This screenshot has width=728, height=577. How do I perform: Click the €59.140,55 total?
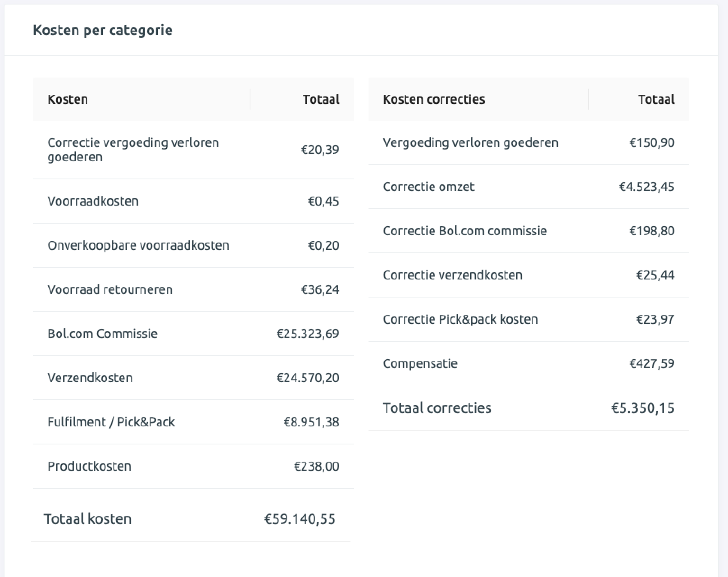click(300, 519)
